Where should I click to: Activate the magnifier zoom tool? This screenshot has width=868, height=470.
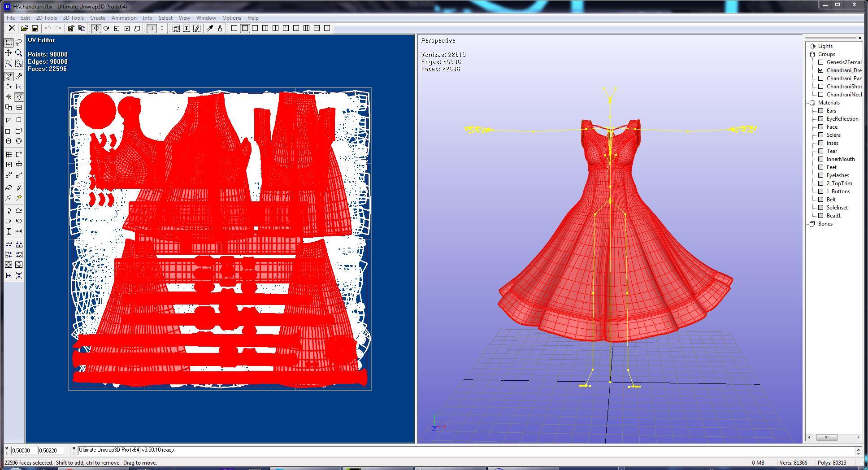pyautogui.click(x=19, y=53)
